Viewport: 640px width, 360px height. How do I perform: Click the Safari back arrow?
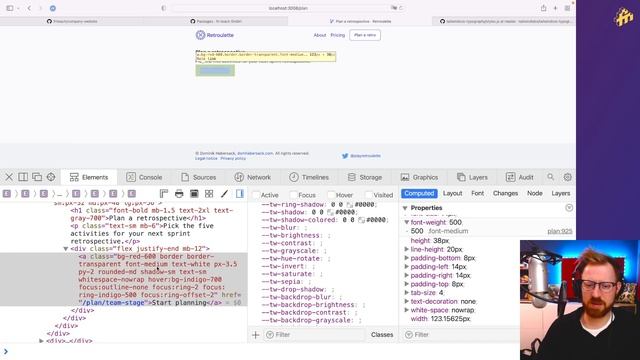click(29, 8)
